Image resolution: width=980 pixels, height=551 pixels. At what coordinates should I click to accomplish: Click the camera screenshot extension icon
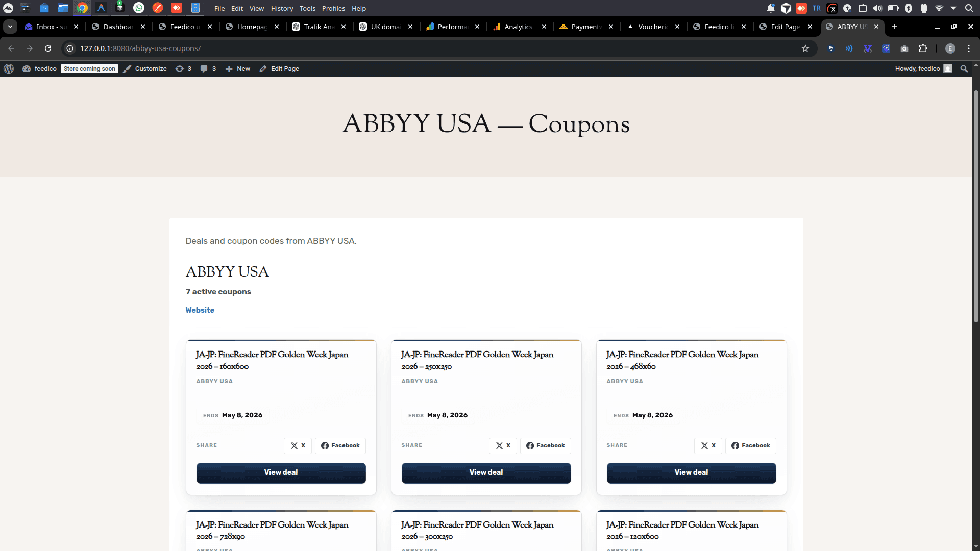tap(904, 48)
